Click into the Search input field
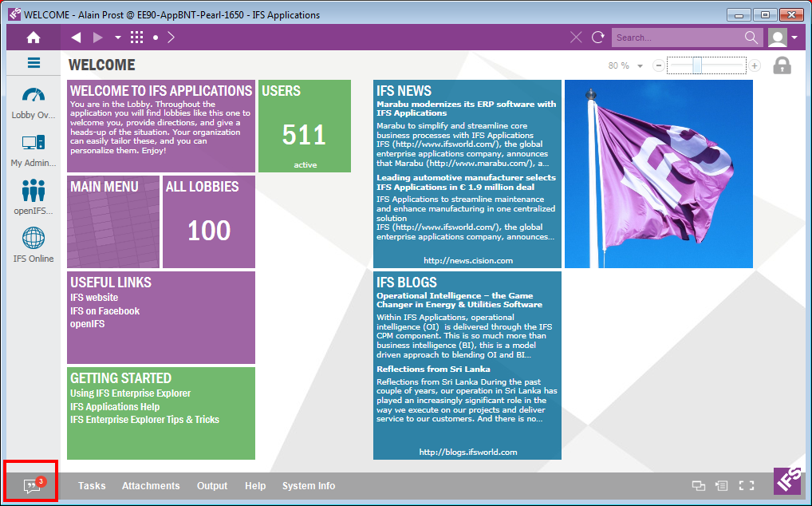Viewport: 812px width, 506px height. [x=678, y=38]
